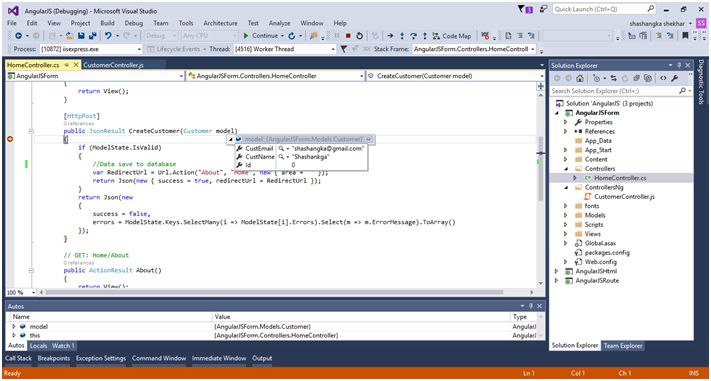Click the Show Next Statement arrow icon

tap(390, 36)
